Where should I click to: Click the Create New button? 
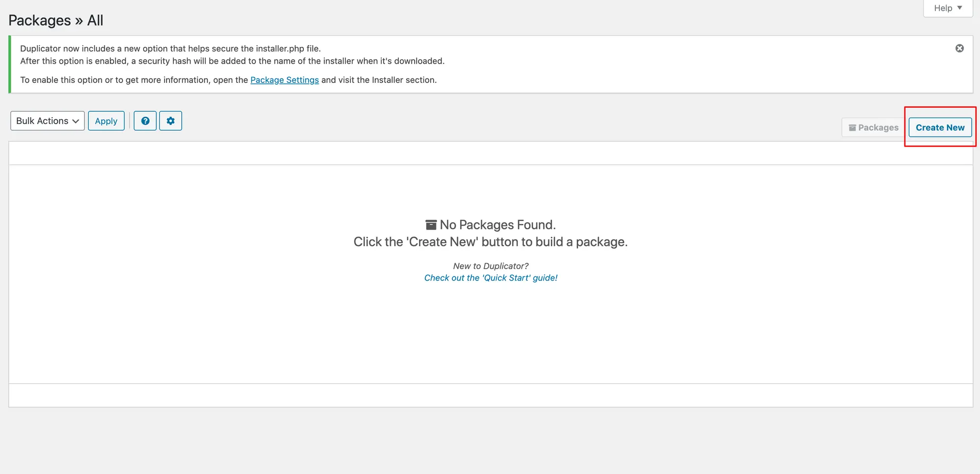pos(940,127)
